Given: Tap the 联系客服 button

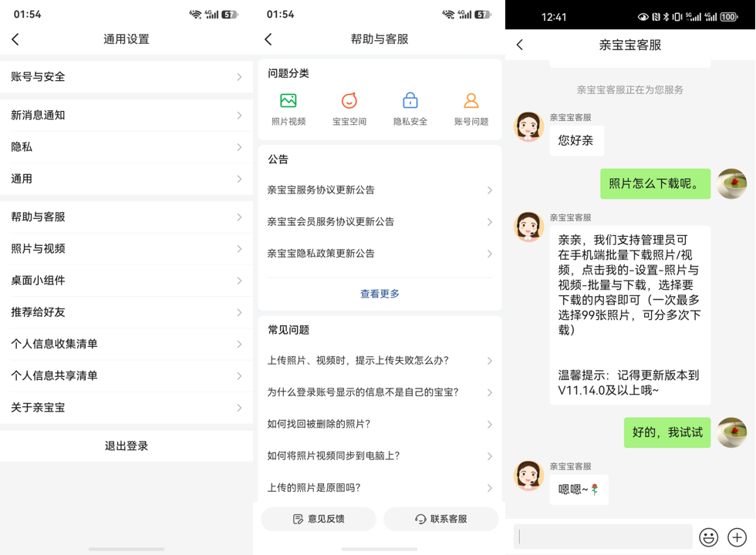Looking at the screenshot, I should [x=441, y=519].
